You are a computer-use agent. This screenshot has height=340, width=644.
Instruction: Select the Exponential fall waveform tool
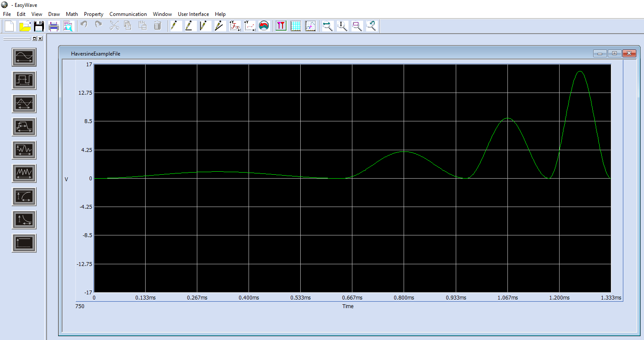click(24, 219)
